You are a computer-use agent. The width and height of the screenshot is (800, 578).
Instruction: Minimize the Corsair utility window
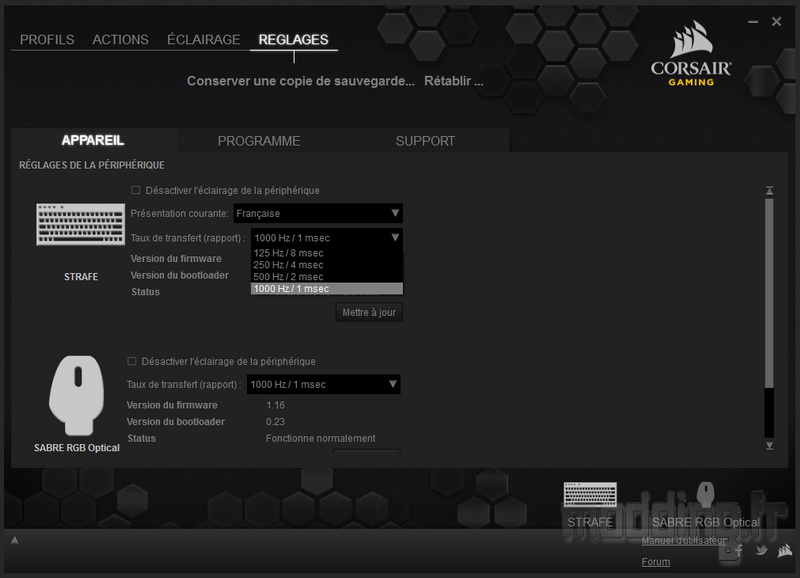(x=753, y=22)
